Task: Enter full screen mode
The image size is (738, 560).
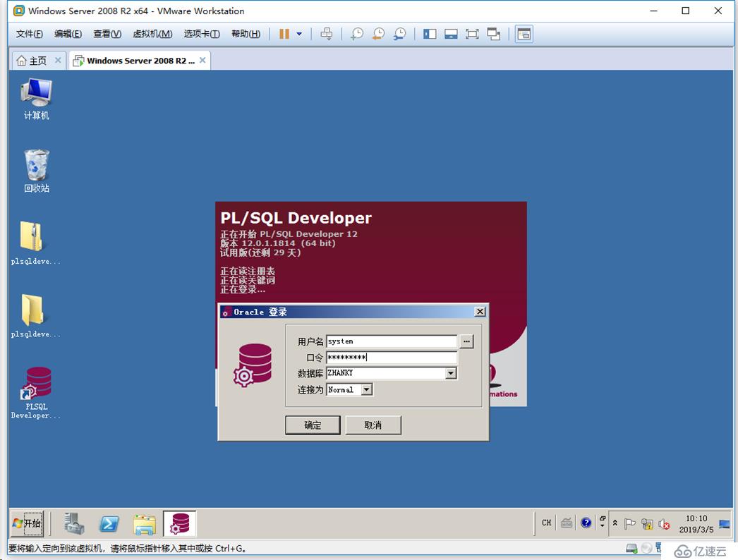Action: click(472, 34)
